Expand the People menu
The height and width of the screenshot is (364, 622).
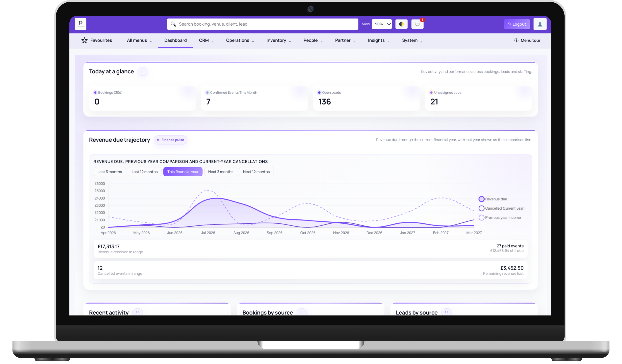point(313,41)
